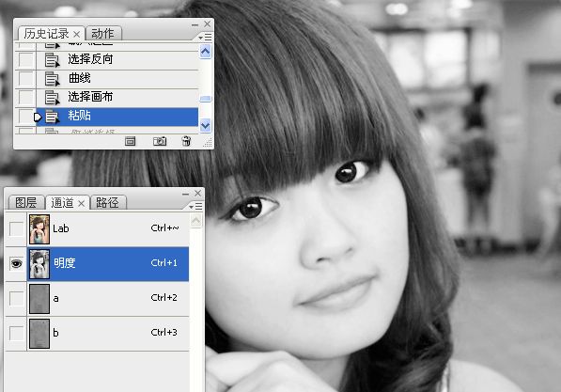This screenshot has width=561, height=392.
Task: Click the action icon beside 曲线 step
Action: pos(53,78)
